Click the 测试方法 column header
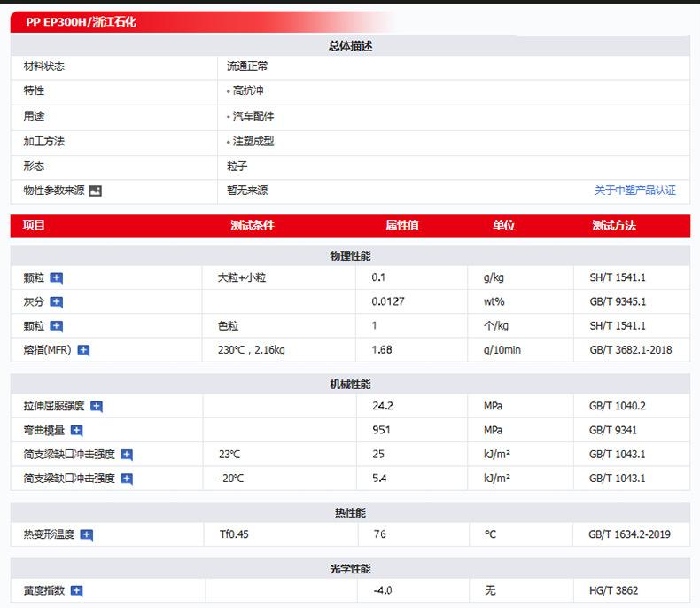Image resolution: width=700 pixels, height=608 pixels. click(x=614, y=225)
